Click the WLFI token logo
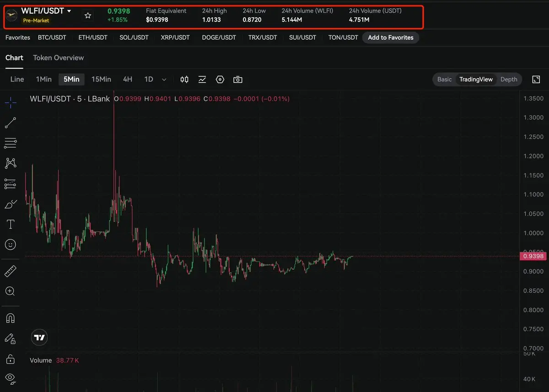 (11, 15)
